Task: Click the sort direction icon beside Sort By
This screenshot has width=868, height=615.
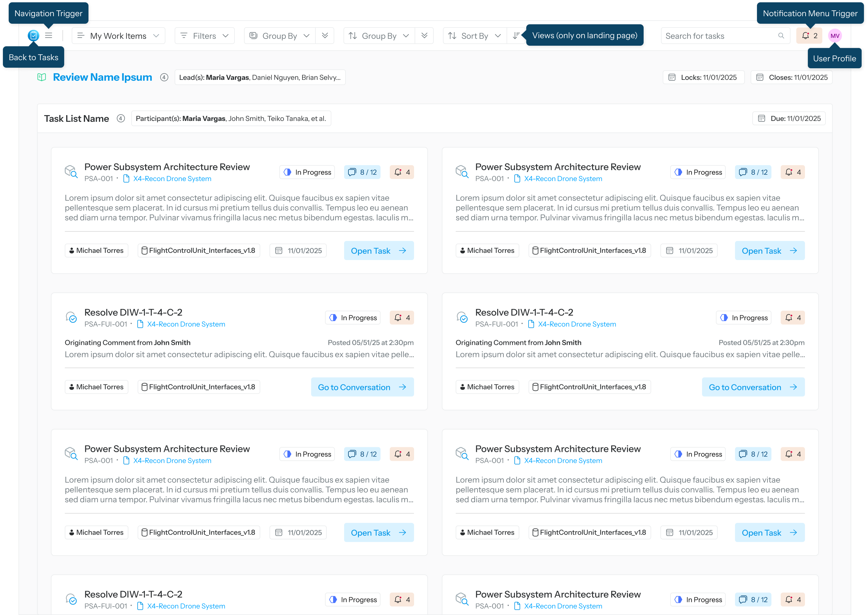Action: 516,35
